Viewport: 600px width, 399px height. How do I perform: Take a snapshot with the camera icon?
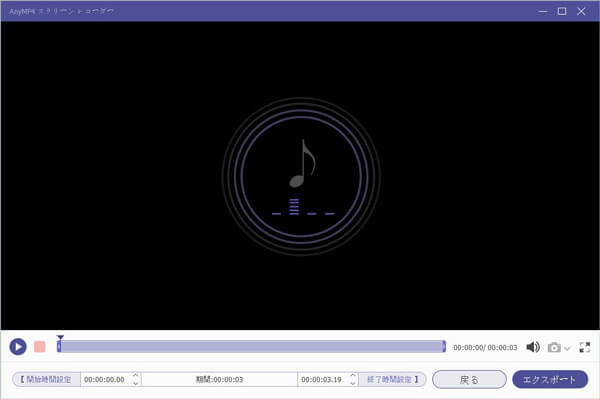pyautogui.click(x=554, y=347)
